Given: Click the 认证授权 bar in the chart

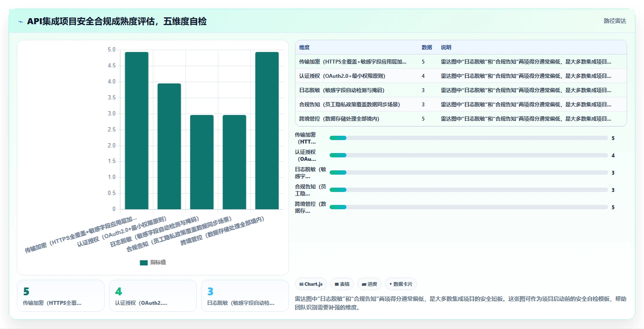Looking at the screenshot, I should tap(169, 147).
